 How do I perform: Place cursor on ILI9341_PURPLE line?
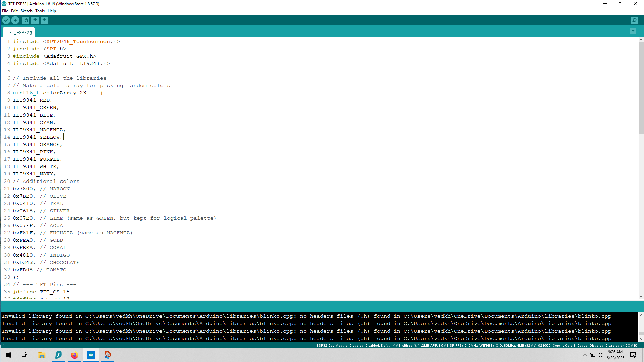[x=38, y=159]
